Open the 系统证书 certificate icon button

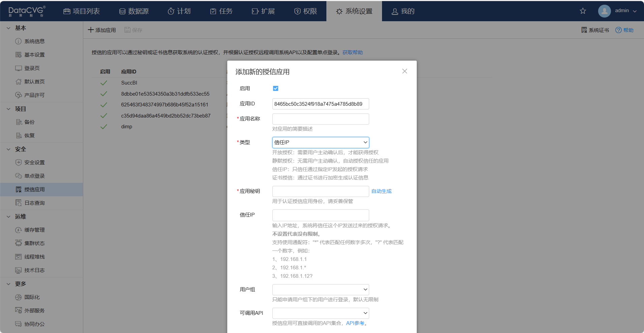pos(584,30)
